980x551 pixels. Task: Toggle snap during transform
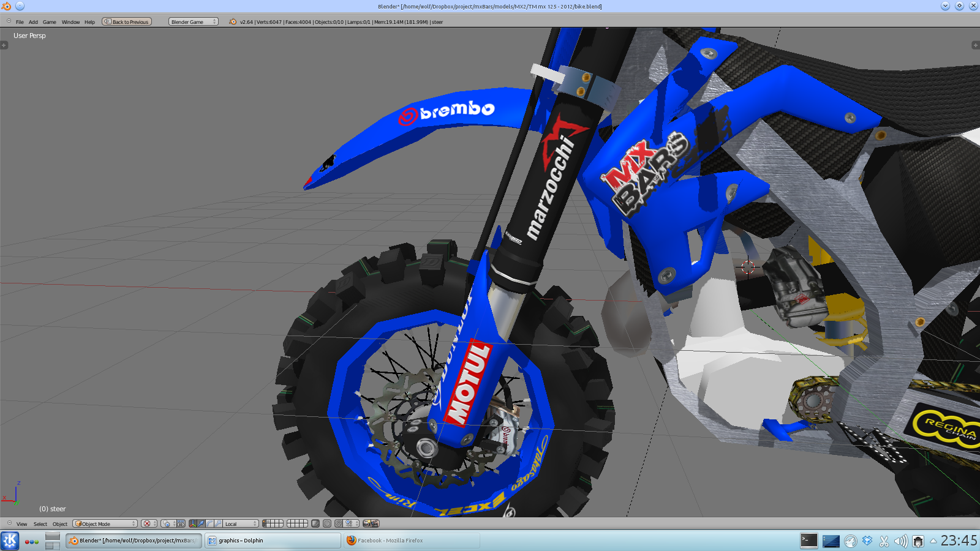pos(339,523)
